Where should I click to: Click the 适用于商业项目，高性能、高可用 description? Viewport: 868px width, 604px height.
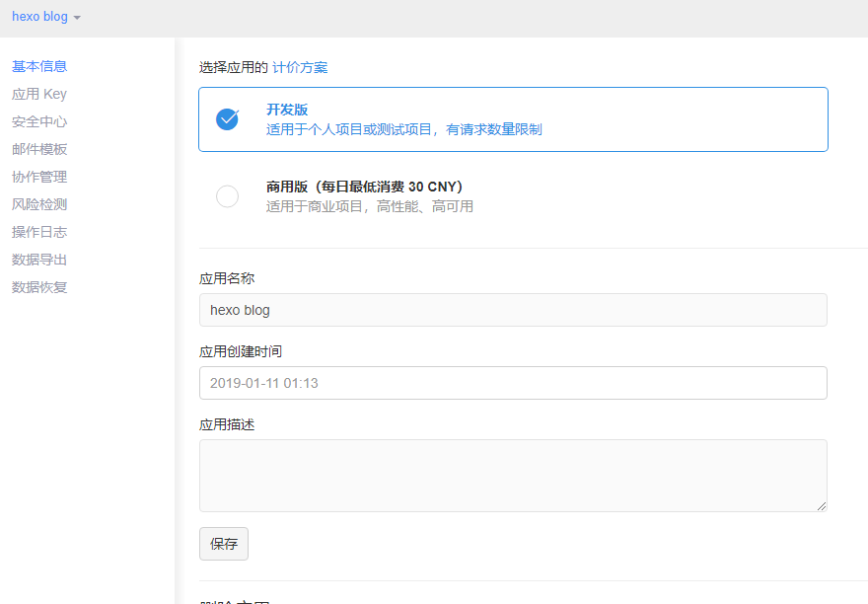370,206
